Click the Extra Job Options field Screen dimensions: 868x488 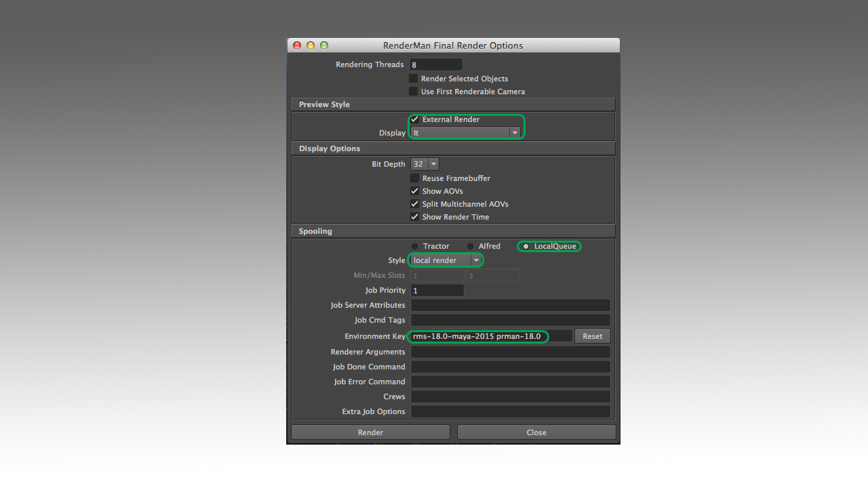click(x=511, y=411)
